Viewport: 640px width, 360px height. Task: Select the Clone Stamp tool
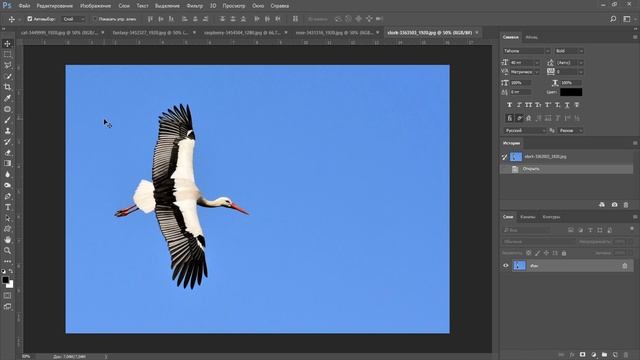[7, 131]
